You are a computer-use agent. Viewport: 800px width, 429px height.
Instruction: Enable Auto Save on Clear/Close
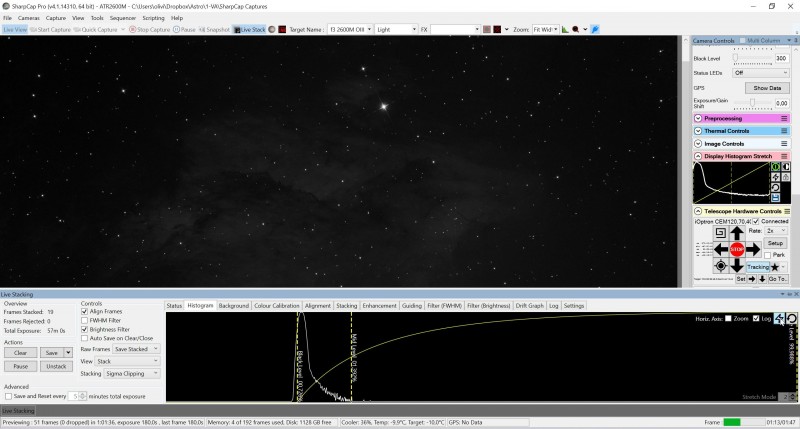tap(85, 338)
